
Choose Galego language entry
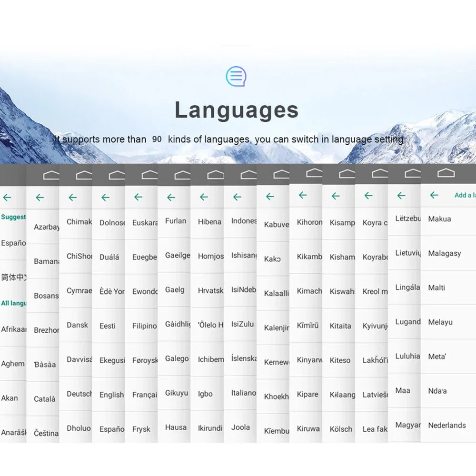(177, 359)
